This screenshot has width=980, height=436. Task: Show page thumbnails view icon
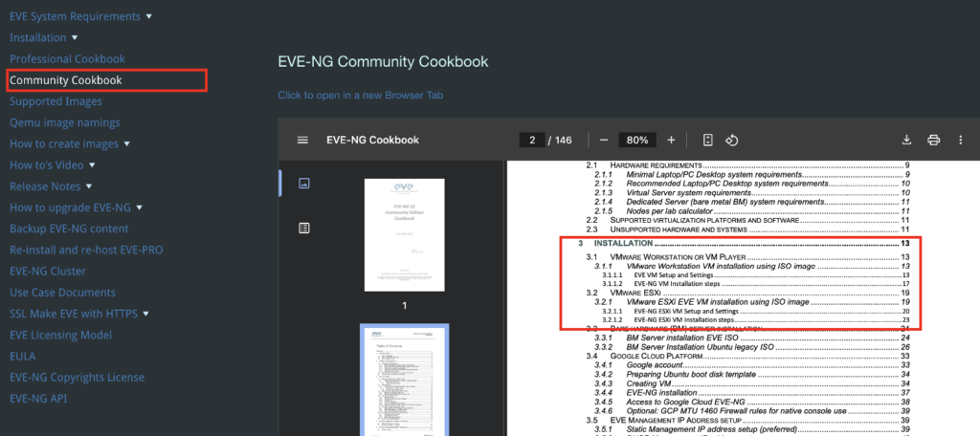coord(303,183)
